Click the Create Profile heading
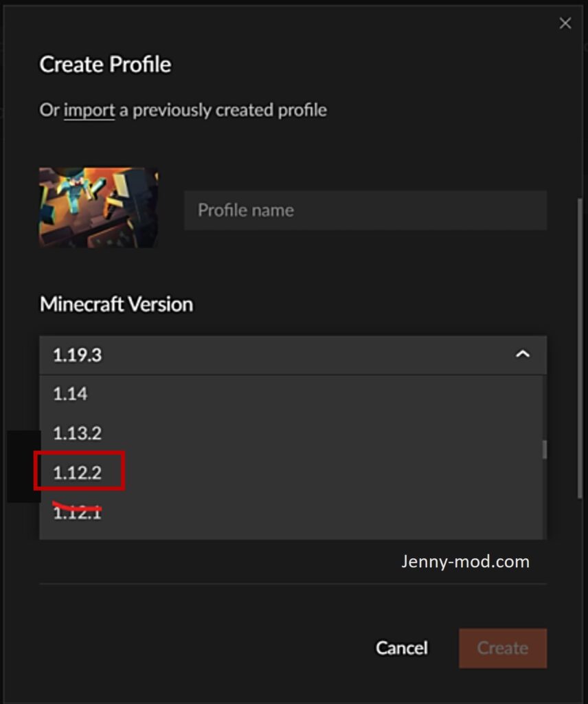Image resolution: width=588 pixels, height=704 pixels. click(105, 65)
